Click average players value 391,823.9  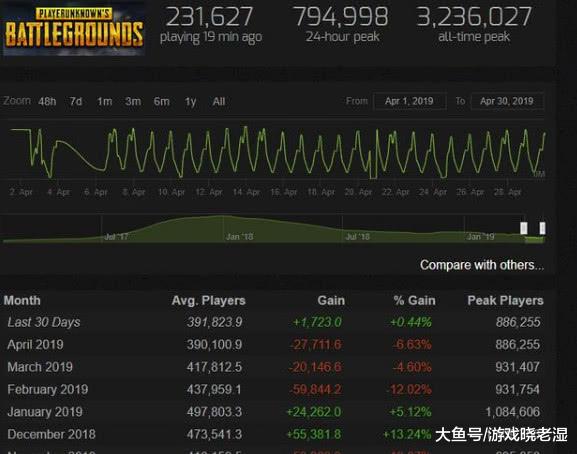(x=215, y=322)
